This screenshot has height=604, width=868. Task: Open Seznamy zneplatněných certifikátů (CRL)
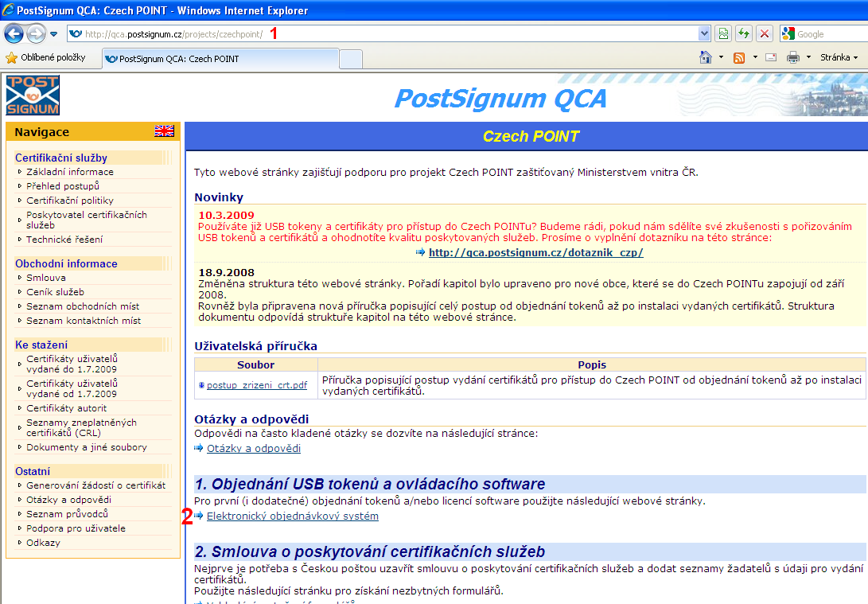pyautogui.click(x=81, y=427)
